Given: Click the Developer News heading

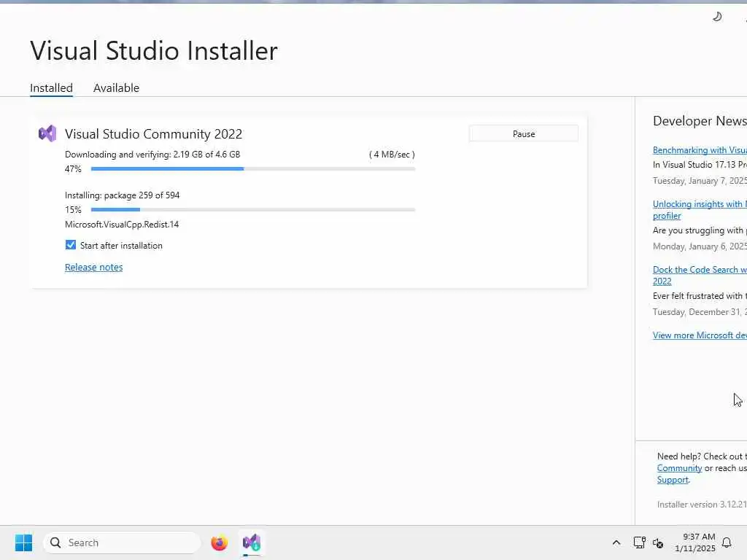Looking at the screenshot, I should tap(700, 121).
